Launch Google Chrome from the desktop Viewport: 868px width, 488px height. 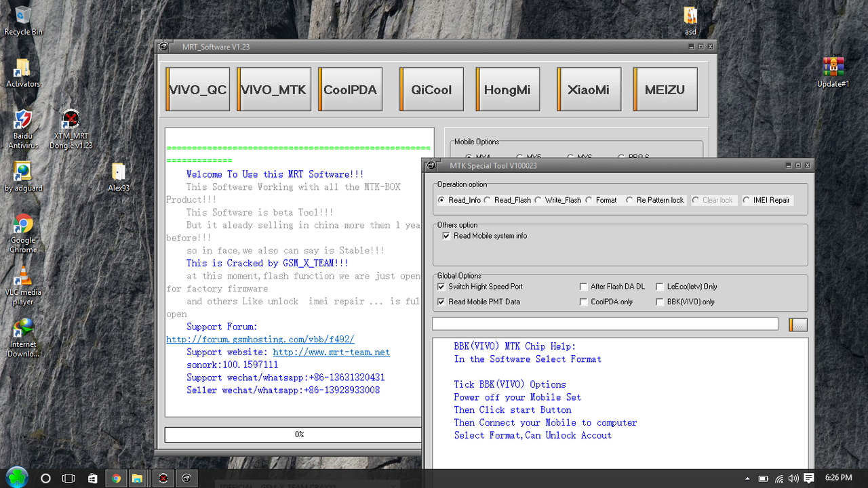tap(23, 234)
